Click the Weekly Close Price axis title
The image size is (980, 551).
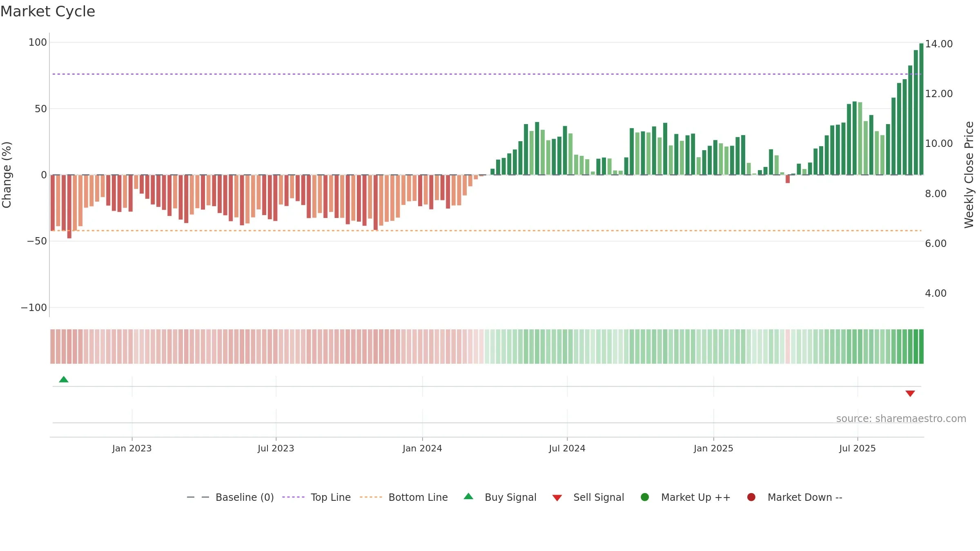pyautogui.click(x=969, y=175)
